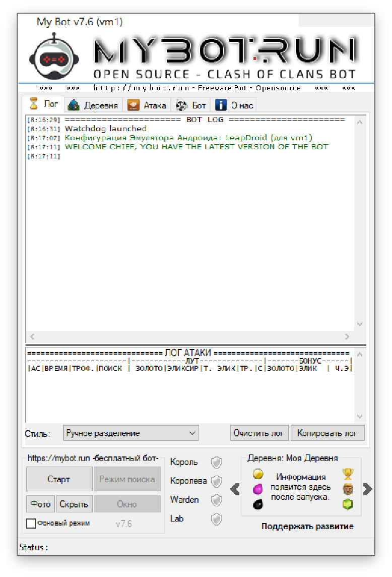Click the bot log scroll right arrow
Viewport: 392px width, 577px height.
347,336
